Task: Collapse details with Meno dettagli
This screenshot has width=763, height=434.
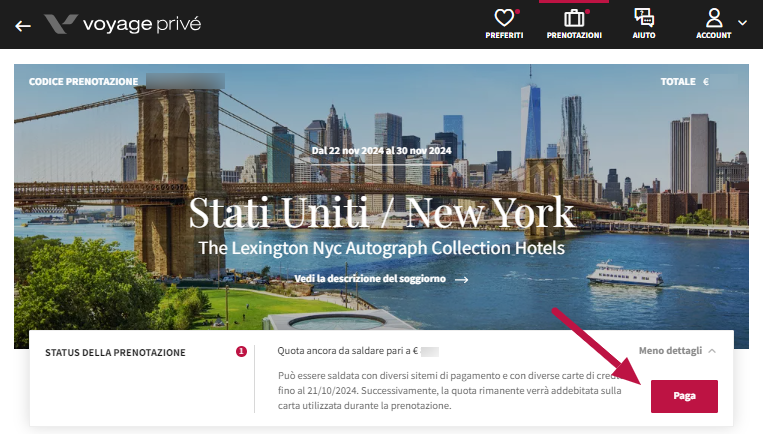Action: coord(677,351)
